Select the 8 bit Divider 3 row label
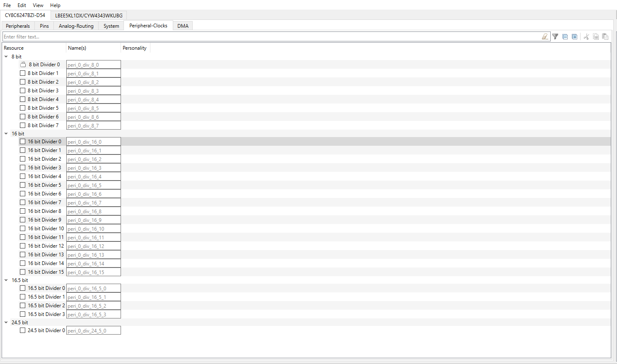Image resolution: width=617 pixels, height=364 pixels. coord(43,90)
